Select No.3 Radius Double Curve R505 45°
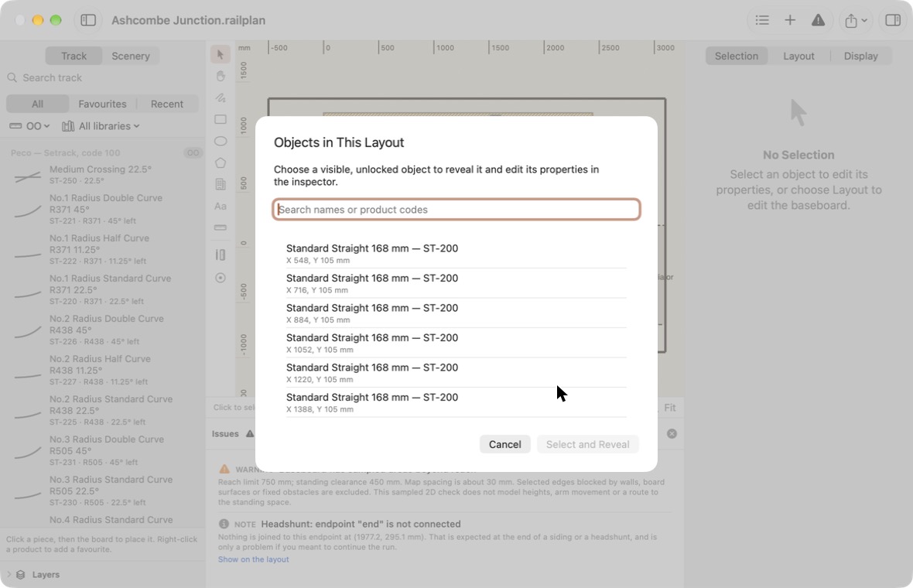Screen dimensions: 913x588 [x=103, y=450]
